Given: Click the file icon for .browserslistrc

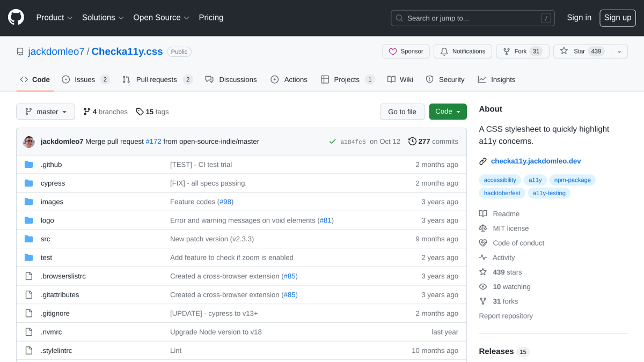Looking at the screenshot, I should [x=29, y=276].
